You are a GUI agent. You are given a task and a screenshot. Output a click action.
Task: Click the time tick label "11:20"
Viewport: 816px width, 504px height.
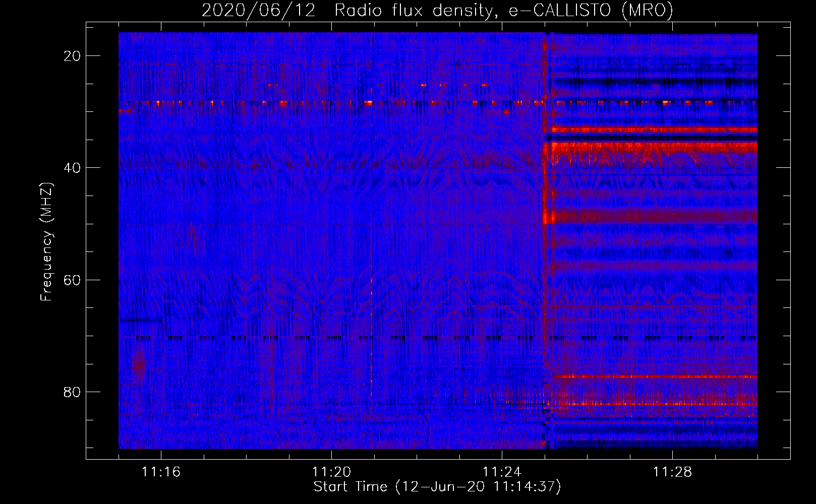pyautogui.click(x=331, y=472)
